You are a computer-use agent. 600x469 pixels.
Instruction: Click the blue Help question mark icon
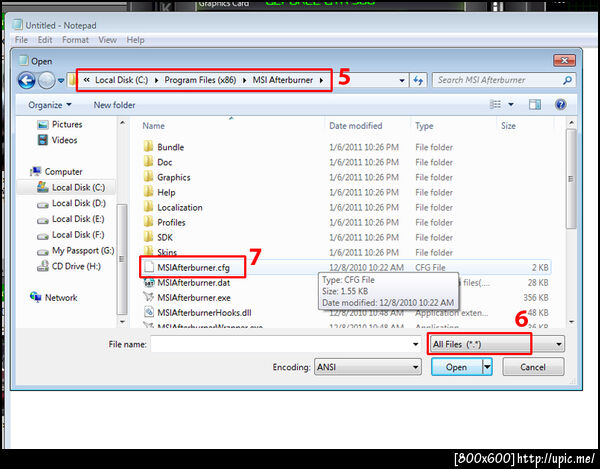tap(561, 104)
